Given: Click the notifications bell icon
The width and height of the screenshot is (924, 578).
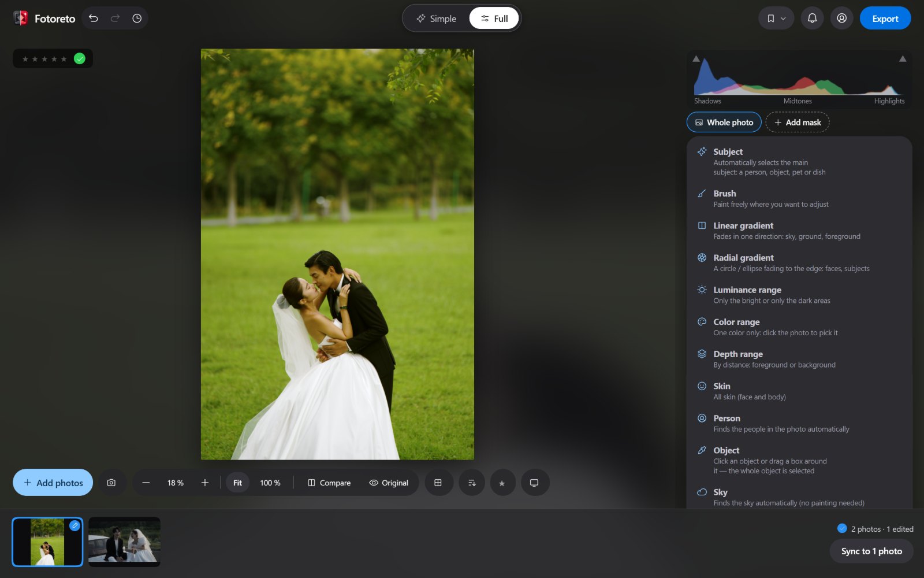Looking at the screenshot, I should tap(812, 18).
